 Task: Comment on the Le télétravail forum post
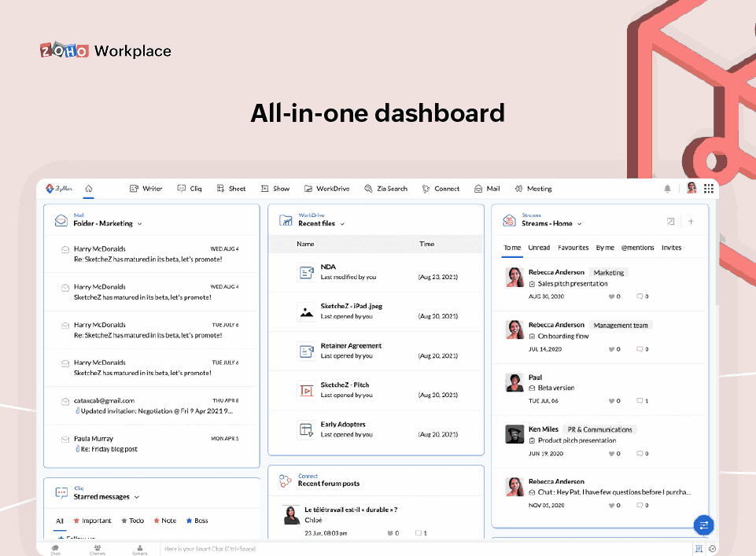pyautogui.click(x=419, y=533)
